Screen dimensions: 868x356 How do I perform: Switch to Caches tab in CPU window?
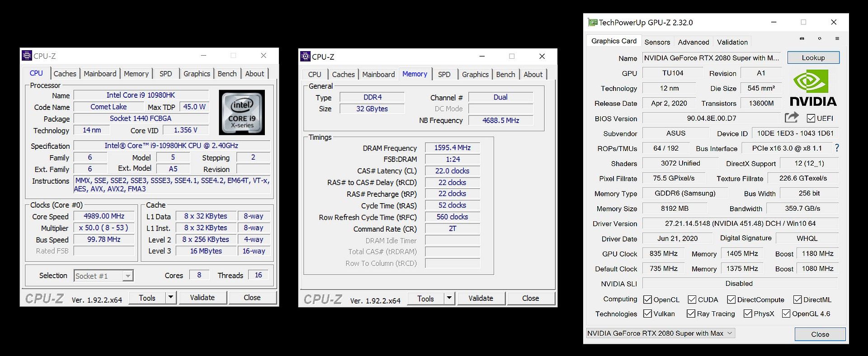click(65, 73)
